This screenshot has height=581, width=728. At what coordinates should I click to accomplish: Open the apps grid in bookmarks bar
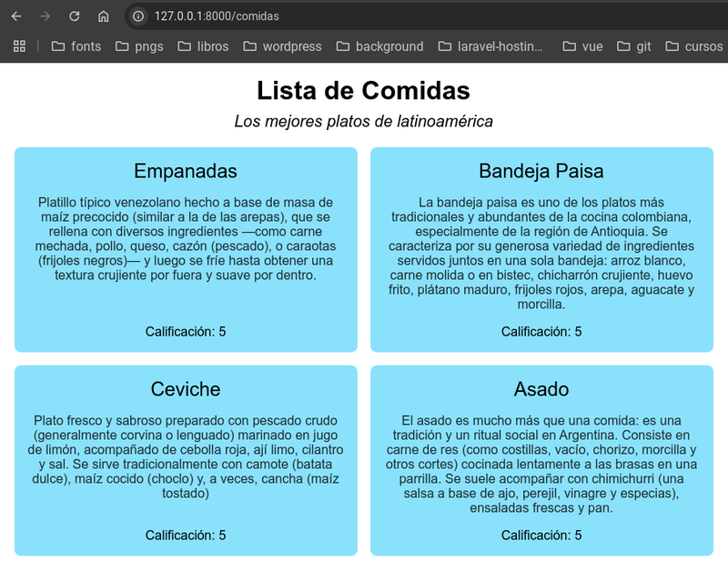pyautogui.click(x=19, y=46)
